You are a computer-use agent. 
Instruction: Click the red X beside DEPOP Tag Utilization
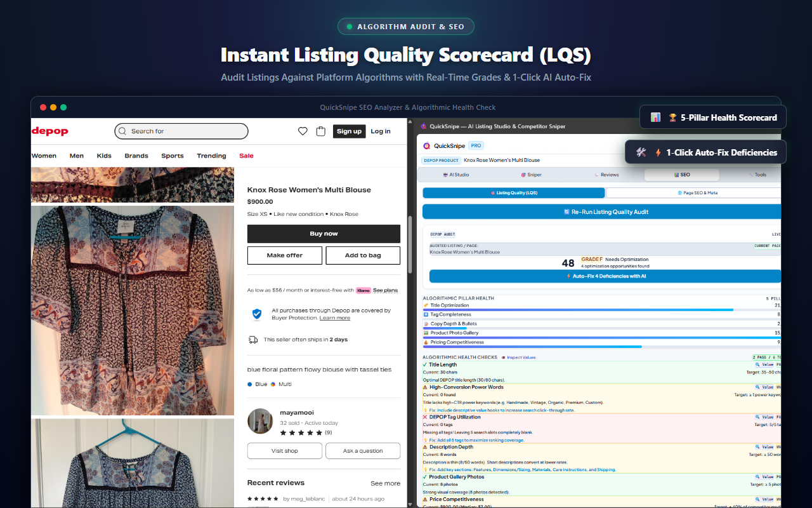(426, 417)
